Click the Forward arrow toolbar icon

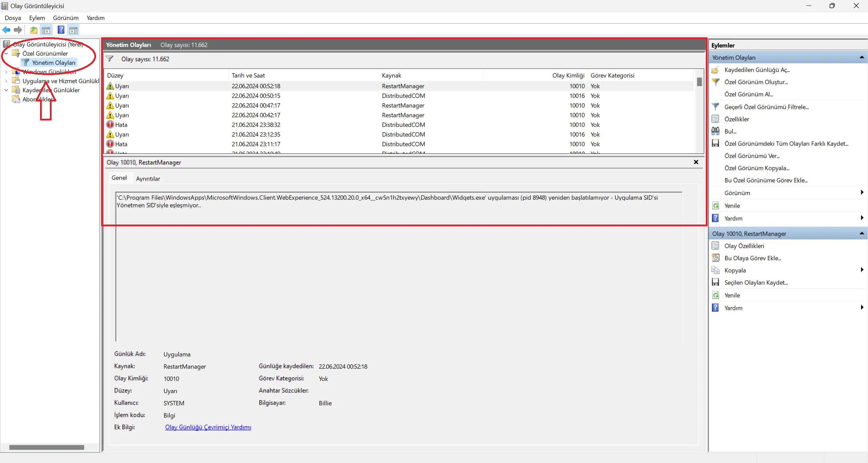(x=18, y=30)
